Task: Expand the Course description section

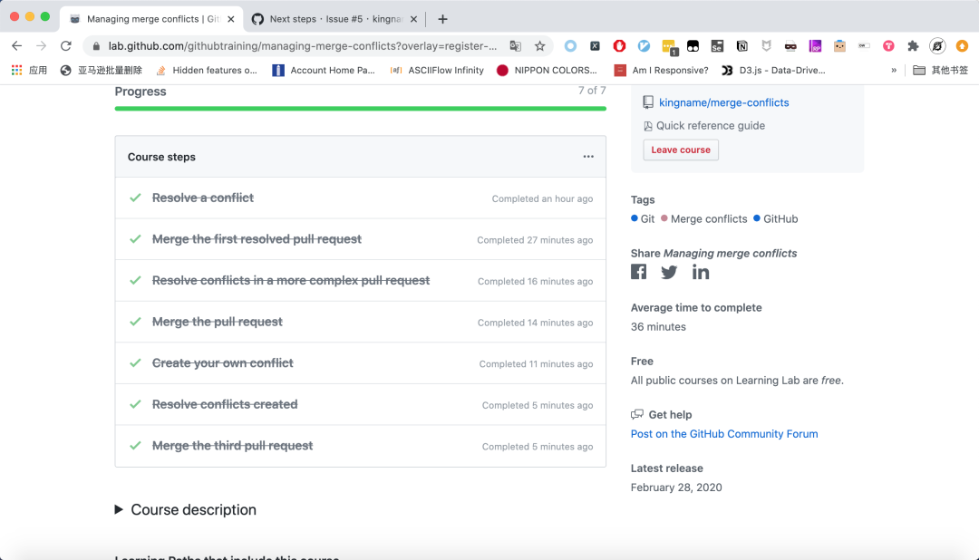Action: tap(186, 509)
